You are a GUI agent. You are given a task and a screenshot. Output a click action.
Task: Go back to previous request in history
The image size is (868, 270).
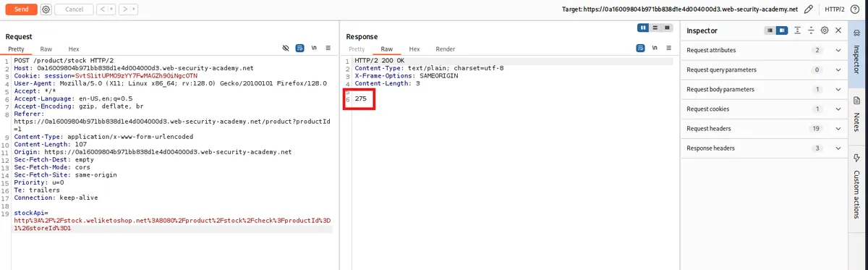point(102,9)
